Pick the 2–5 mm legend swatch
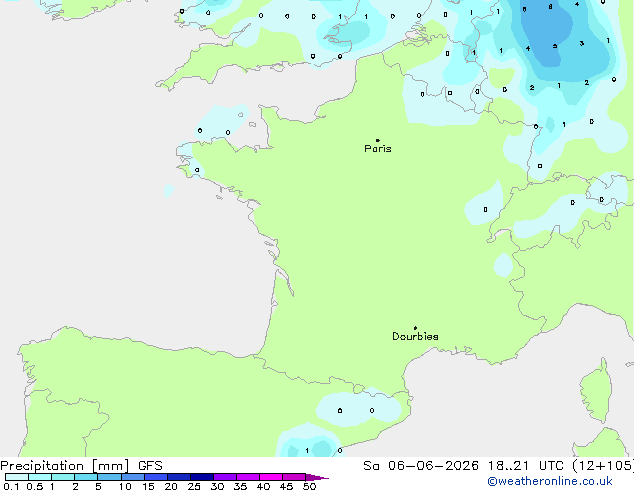 [x=86, y=477]
